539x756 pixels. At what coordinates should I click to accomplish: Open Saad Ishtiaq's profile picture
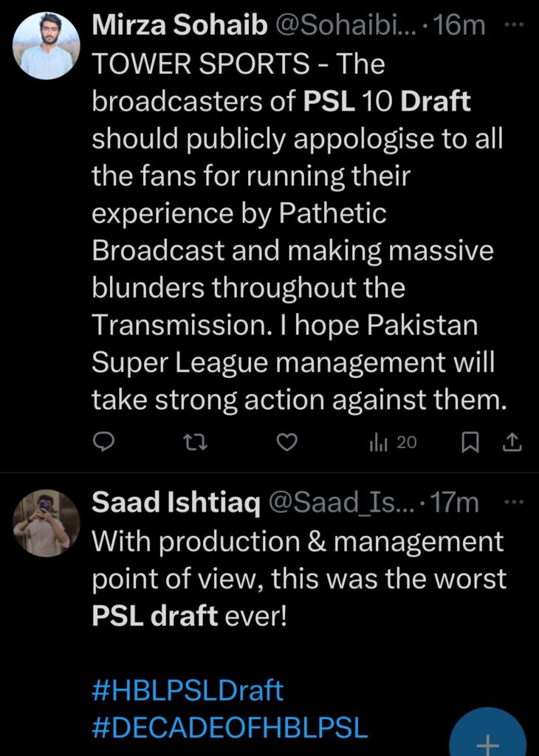coord(47,523)
